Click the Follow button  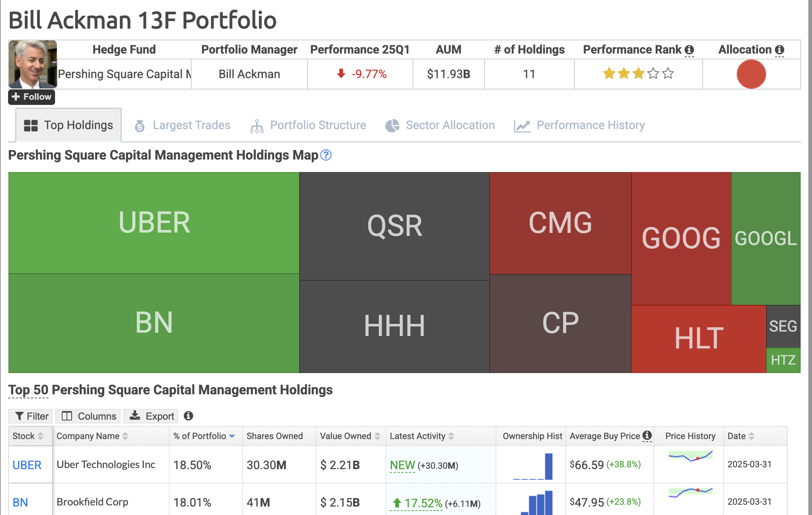(32, 97)
